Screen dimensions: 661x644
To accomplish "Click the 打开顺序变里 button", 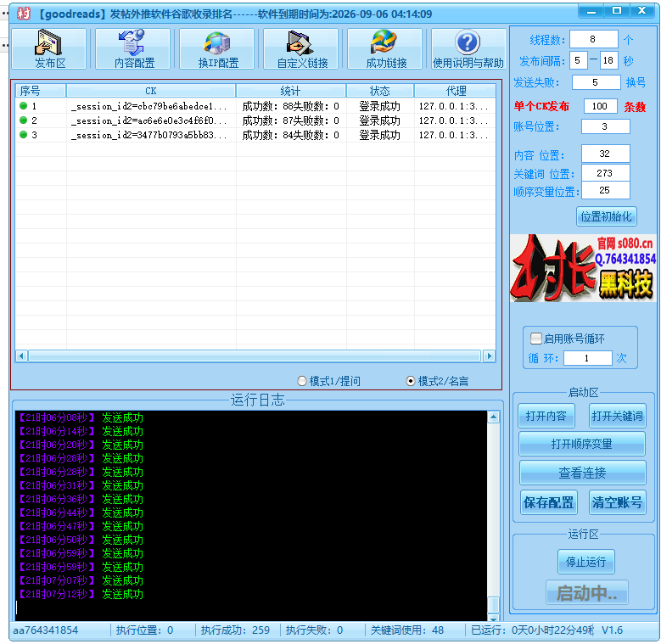I will [x=582, y=444].
